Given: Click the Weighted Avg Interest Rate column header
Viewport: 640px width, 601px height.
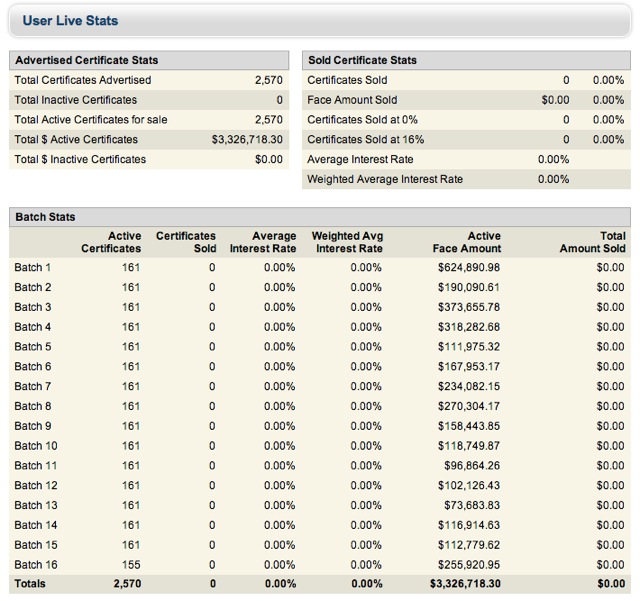Looking at the screenshot, I should [347, 242].
